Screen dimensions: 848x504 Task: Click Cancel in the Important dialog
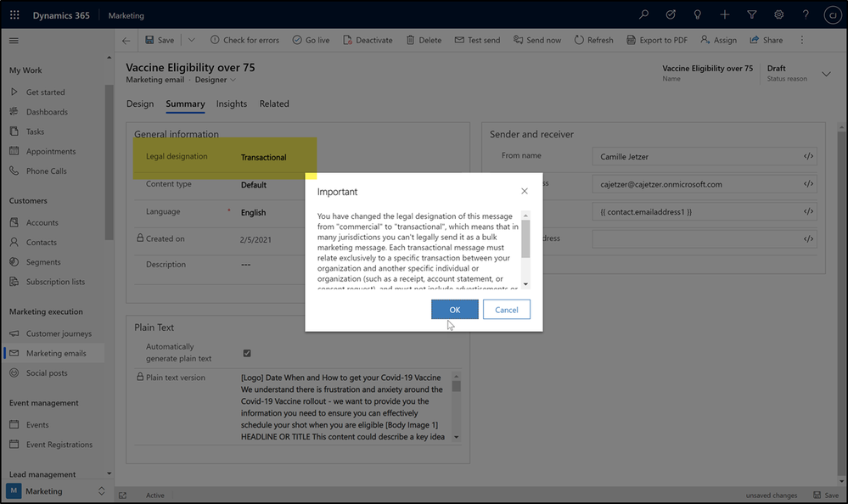pyautogui.click(x=507, y=310)
